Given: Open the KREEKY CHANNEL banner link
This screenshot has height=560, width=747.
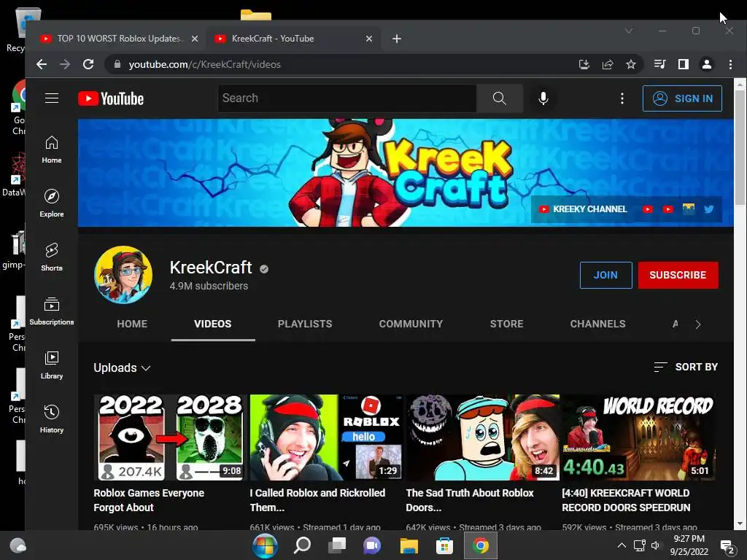Looking at the screenshot, I should point(583,209).
